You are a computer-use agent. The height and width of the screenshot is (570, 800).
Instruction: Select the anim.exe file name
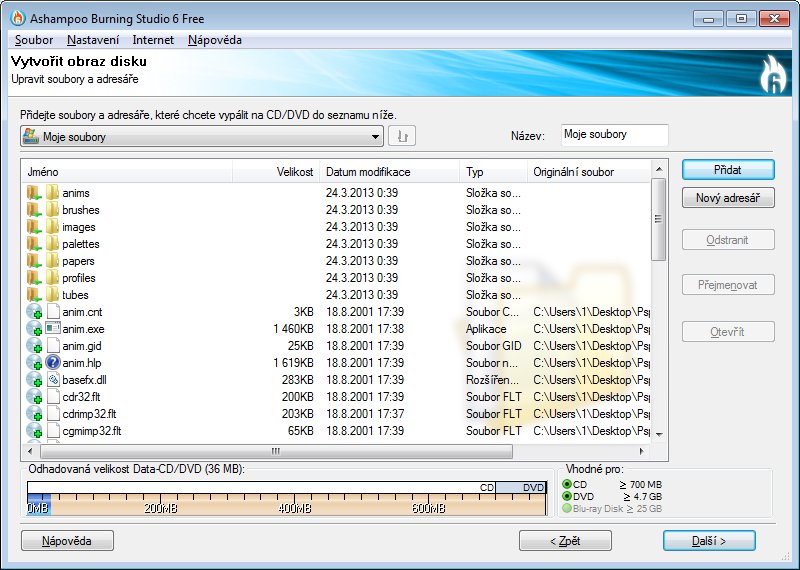tap(83, 329)
